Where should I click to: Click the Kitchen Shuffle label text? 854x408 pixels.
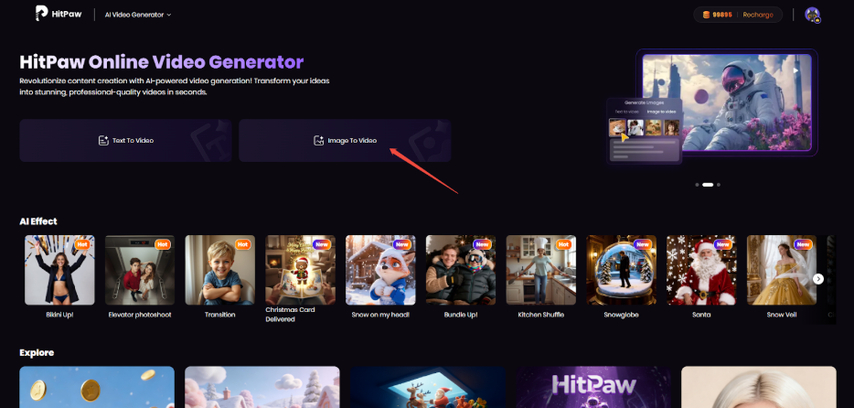(x=541, y=315)
